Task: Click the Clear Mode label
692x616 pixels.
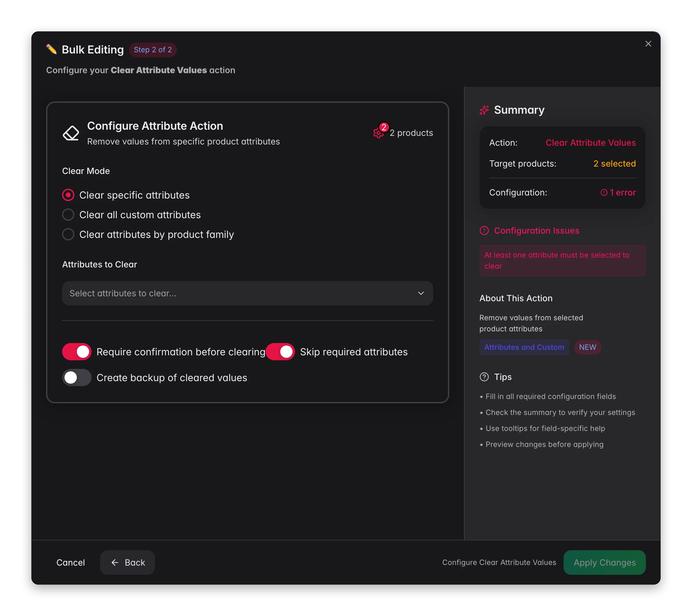Action: [86, 171]
